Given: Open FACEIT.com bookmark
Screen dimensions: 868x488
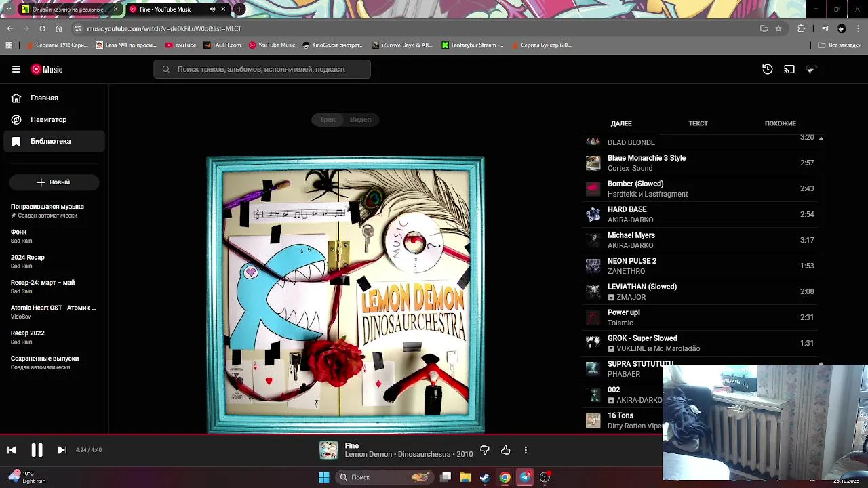Looking at the screenshot, I should (x=222, y=45).
